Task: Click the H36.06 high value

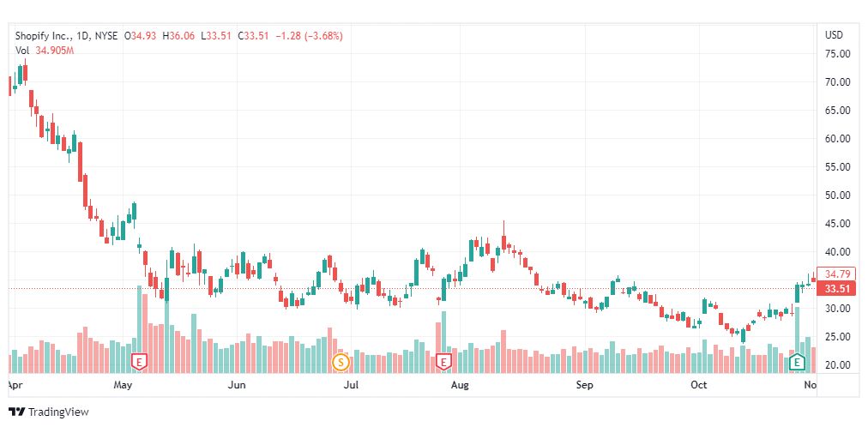Action: coord(179,36)
